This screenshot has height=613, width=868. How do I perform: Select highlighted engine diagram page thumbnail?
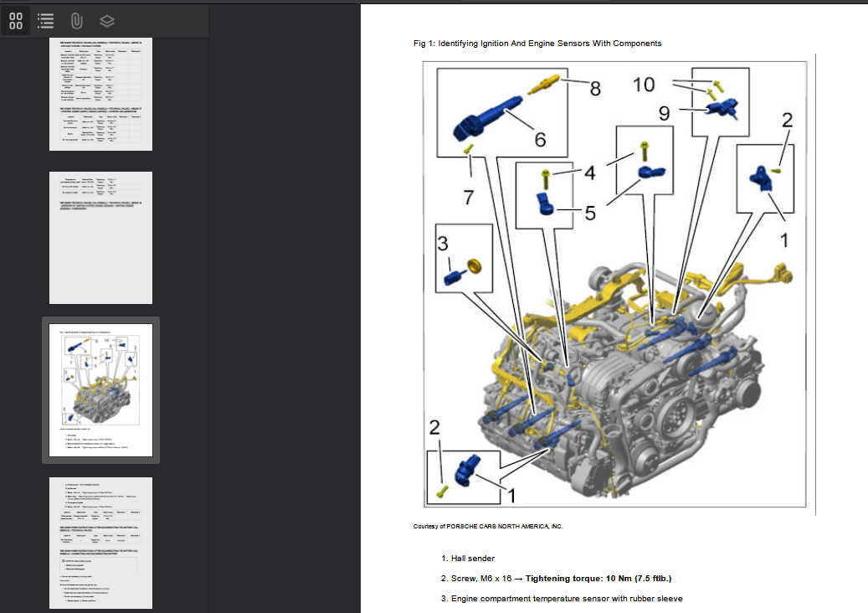coord(100,390)
